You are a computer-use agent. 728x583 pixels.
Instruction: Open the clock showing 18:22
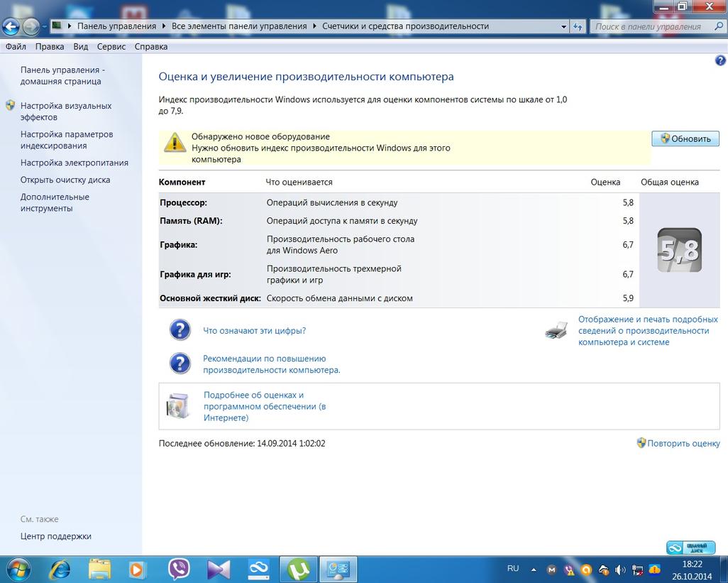(692, 570)
